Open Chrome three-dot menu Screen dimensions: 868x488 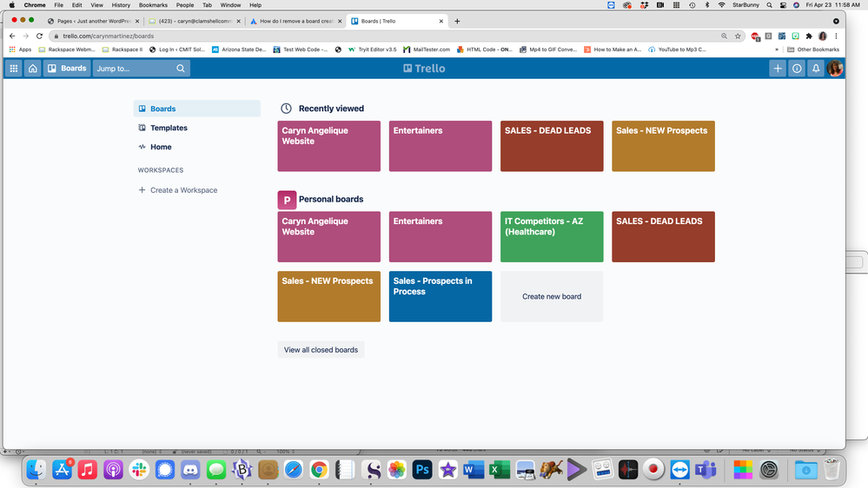836,36
